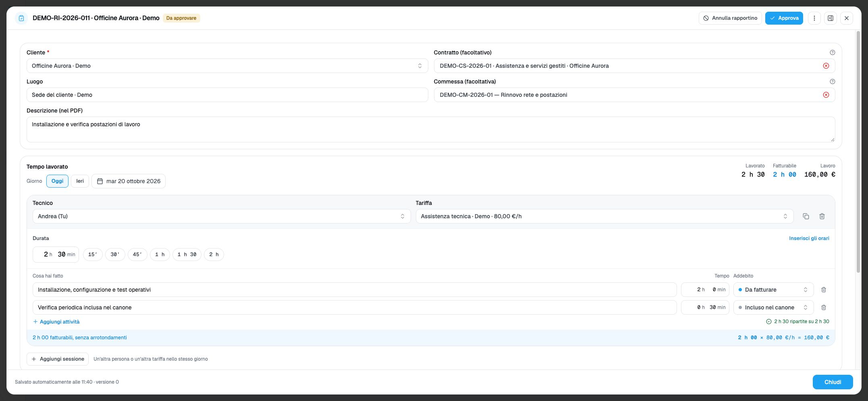The height and width of the screenshot is (401, 868).
Task: Delete the 'Installazione, configurazione' activity row
Action: [x=824, y=290]
